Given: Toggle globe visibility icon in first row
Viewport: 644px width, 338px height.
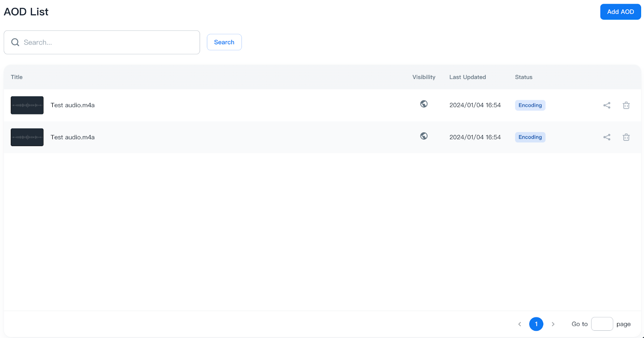Looking at the screenshot, I should [424, 104].
